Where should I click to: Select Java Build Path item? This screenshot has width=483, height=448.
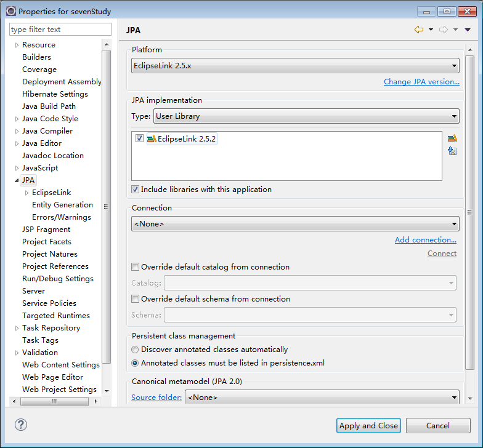point(49,106)
